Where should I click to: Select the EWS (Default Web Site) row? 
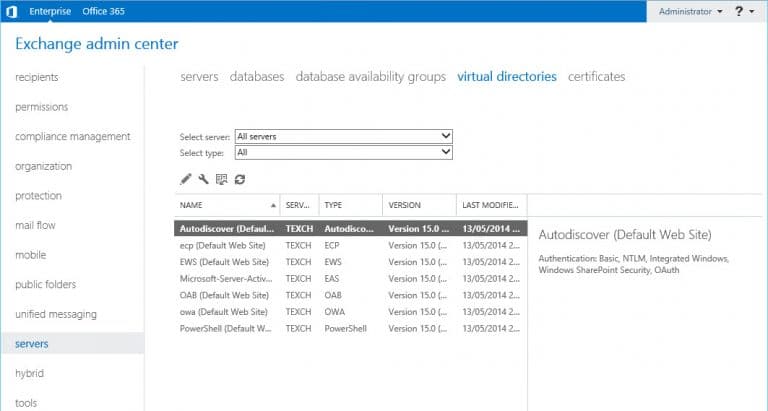tap(351, 262)
